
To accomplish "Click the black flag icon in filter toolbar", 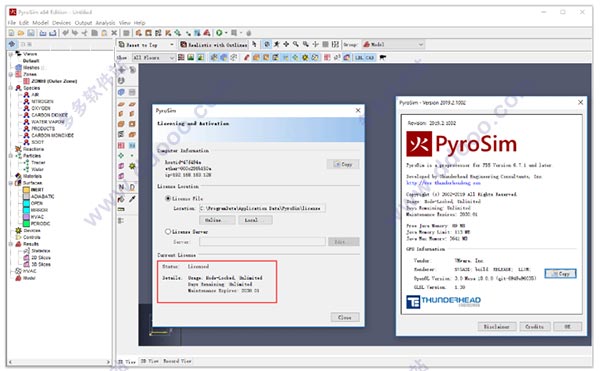I will pyautogui.click(x=382, y=57).
